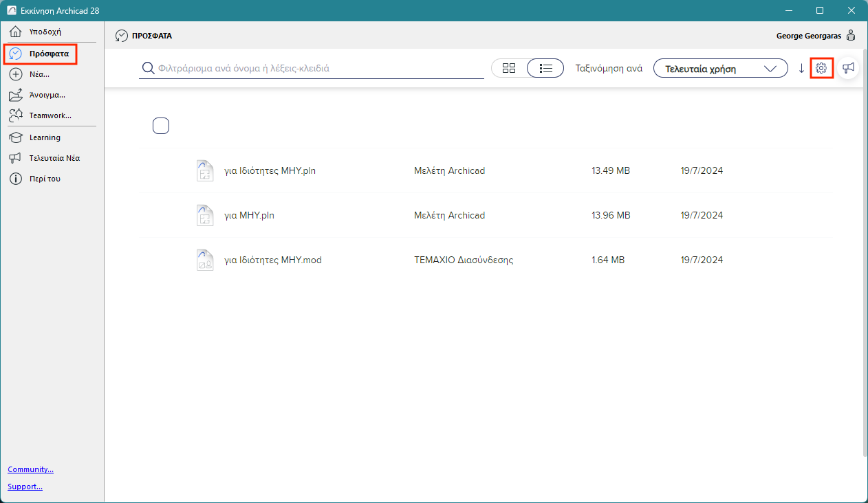Click the Υποδοχή house icon
Image resolution: width=868 pixels, height=503 pixels.
tap(16, 32)
